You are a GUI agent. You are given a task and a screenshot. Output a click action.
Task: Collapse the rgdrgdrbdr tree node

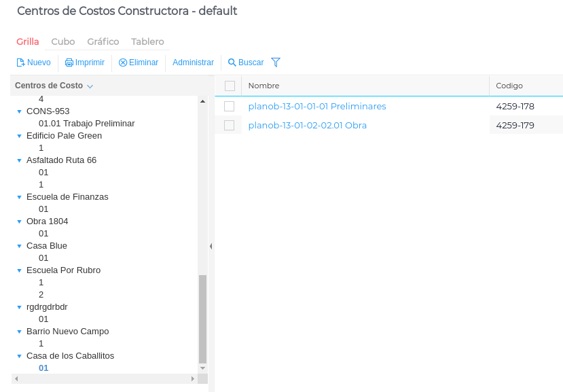pyautogui.click(x=20, y=307)
